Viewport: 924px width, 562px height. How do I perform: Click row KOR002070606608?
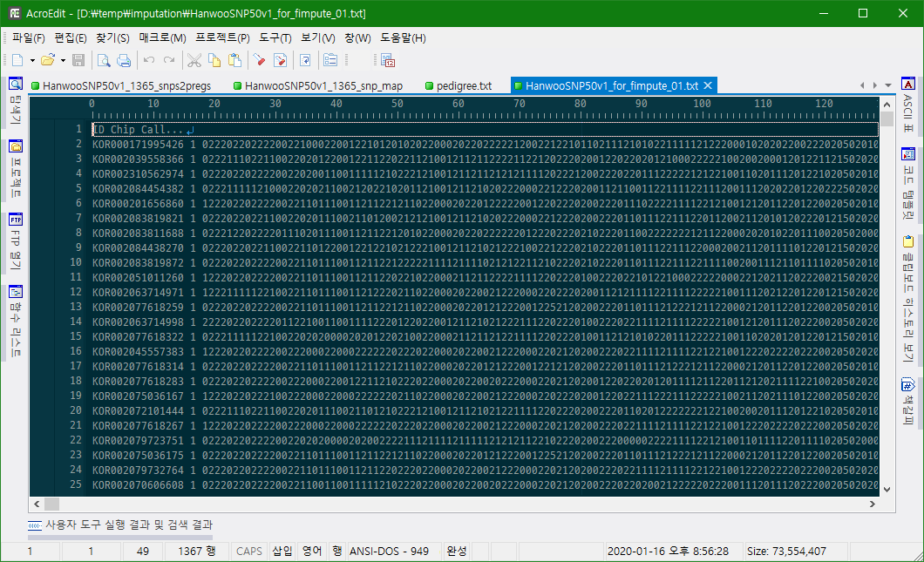point(485,485)
